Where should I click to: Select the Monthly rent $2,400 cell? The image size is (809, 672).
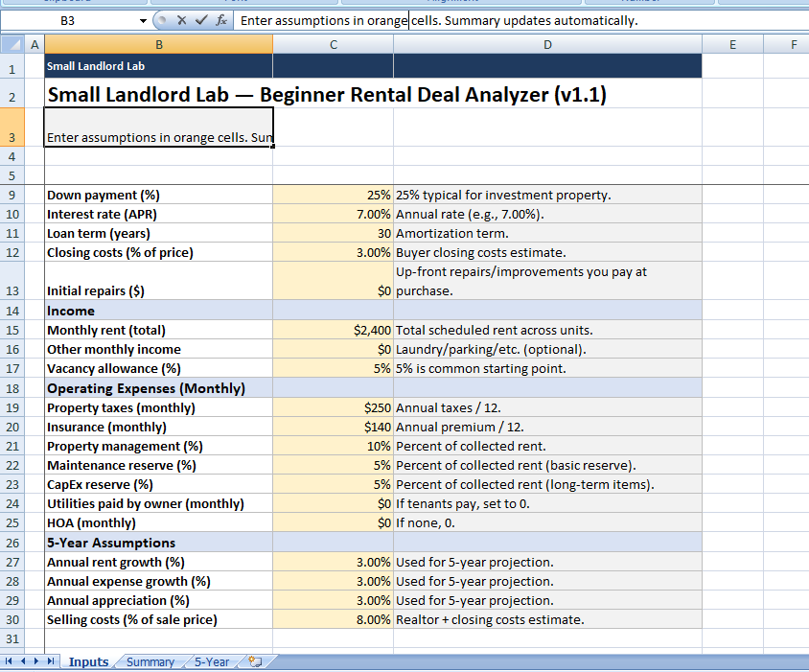(333, 330)
